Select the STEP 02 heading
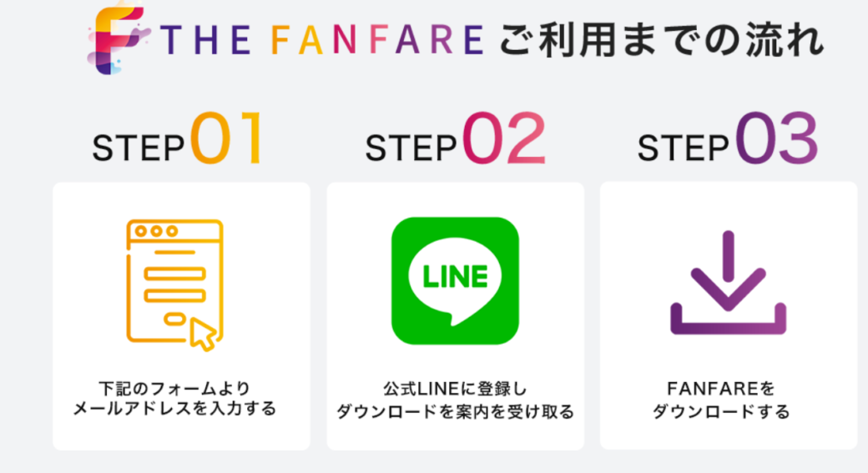 pos(455,138)
